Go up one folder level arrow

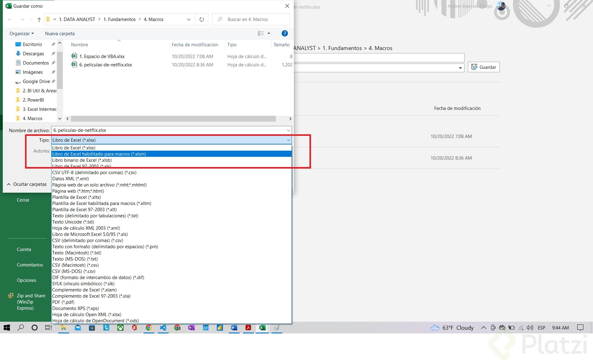point(39,19)
